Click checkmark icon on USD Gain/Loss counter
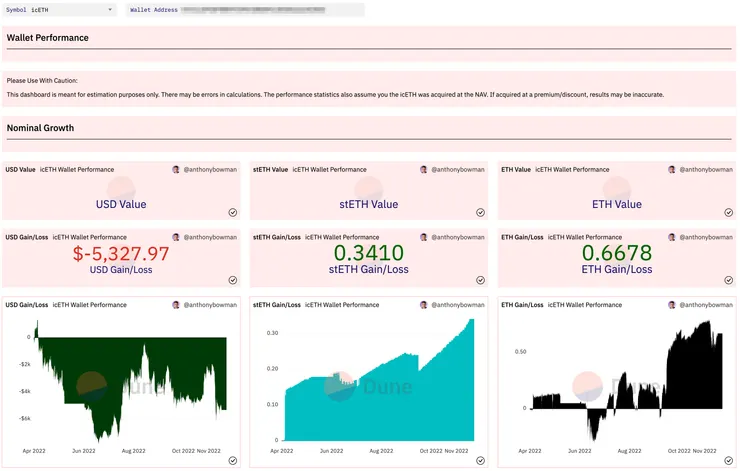Screen dimensions: 740x471 [233, 280]
